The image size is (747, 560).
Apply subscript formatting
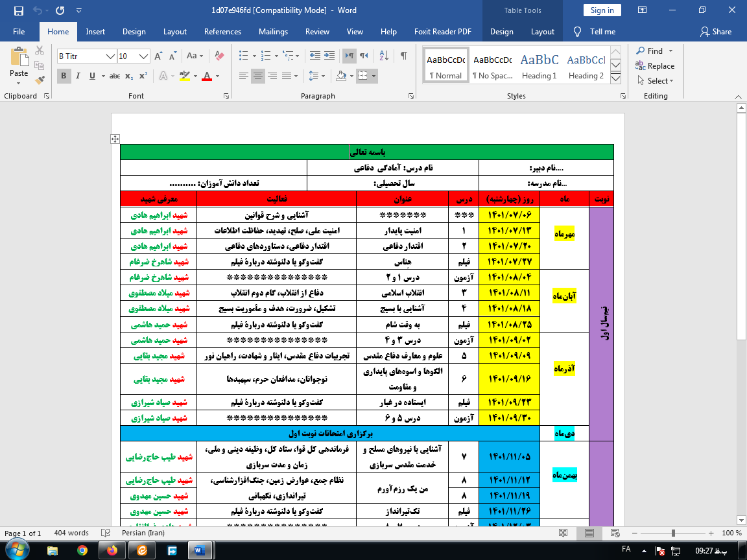click(129, 76)
